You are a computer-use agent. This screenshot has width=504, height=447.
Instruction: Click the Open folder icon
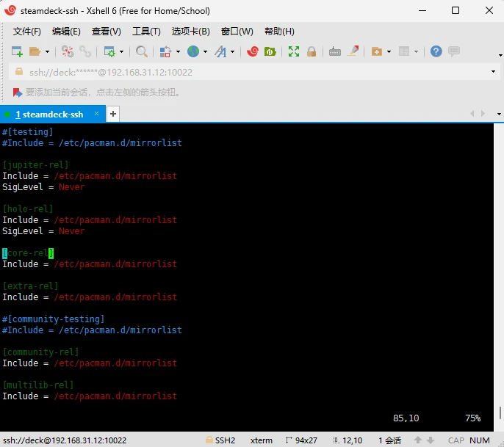[35, 51]
